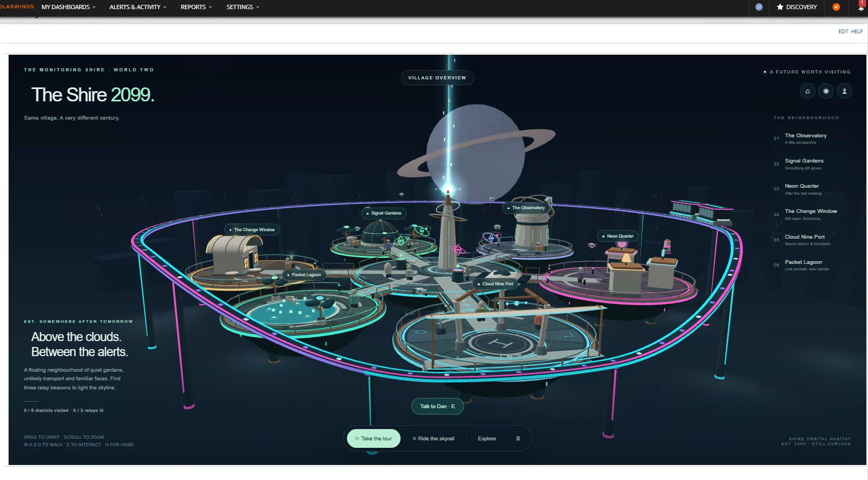Open the Reports dropdown menu
Viewport: 868px width, 480px height.
(196, 7)
